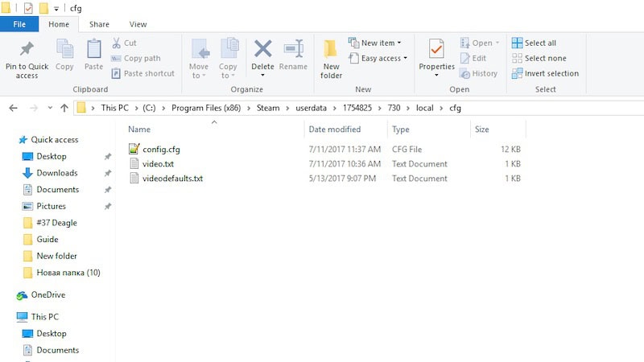Expand Easy access dropdown

coord(406,58)
